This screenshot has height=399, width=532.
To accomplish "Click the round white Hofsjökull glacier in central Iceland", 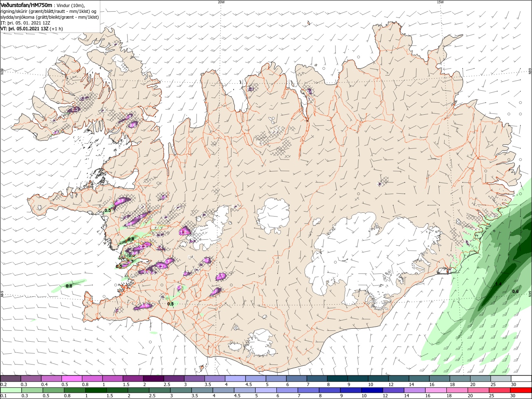I will (273, 215).
